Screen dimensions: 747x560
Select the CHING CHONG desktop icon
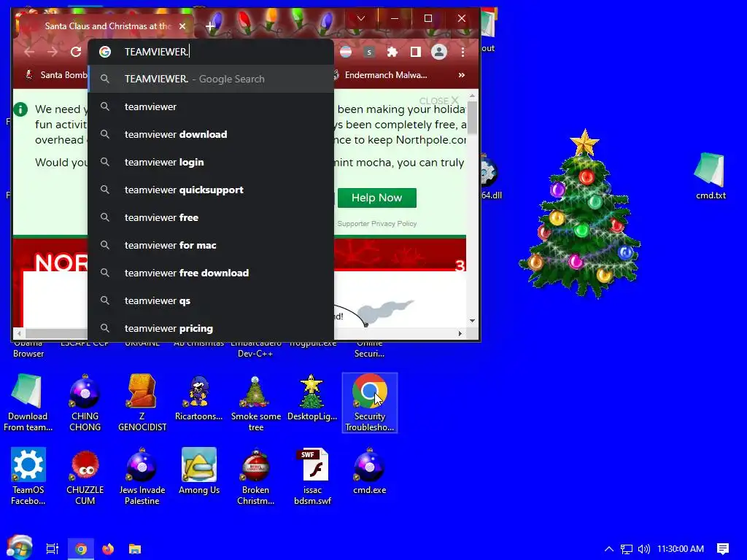pos(85,402)
